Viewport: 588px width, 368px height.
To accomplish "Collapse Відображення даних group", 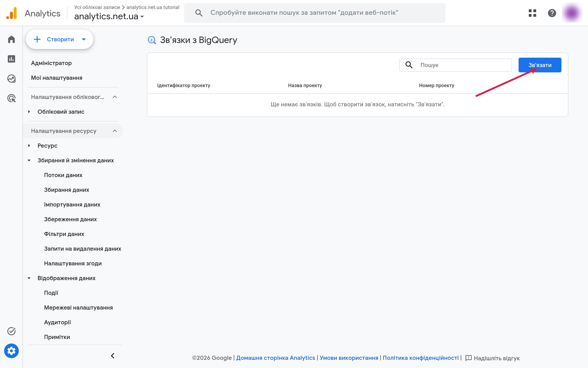I will click(29, 278).
